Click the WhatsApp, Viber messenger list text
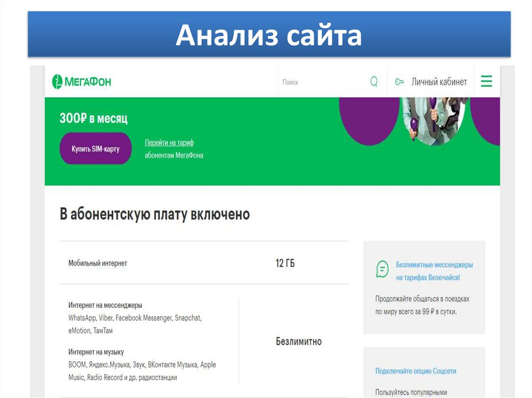Viewport: 532px width, 398px height. click(135, 324)
